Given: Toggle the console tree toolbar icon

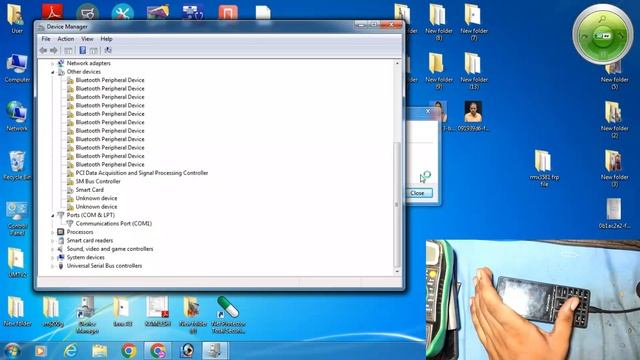Looking at the screenshot, I should pyautogui.click(x=68, y=50).
